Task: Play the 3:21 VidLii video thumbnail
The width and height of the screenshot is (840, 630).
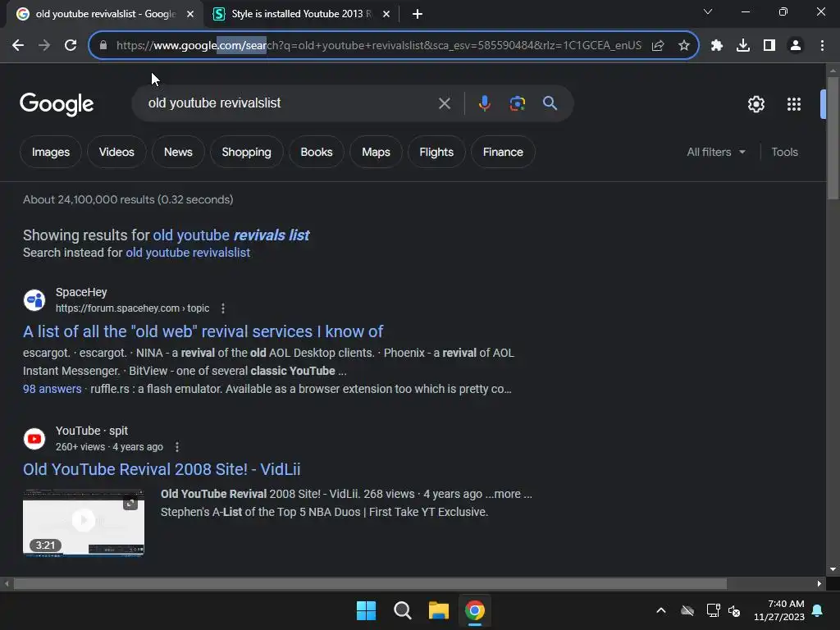Action: [x=84, y=523]
